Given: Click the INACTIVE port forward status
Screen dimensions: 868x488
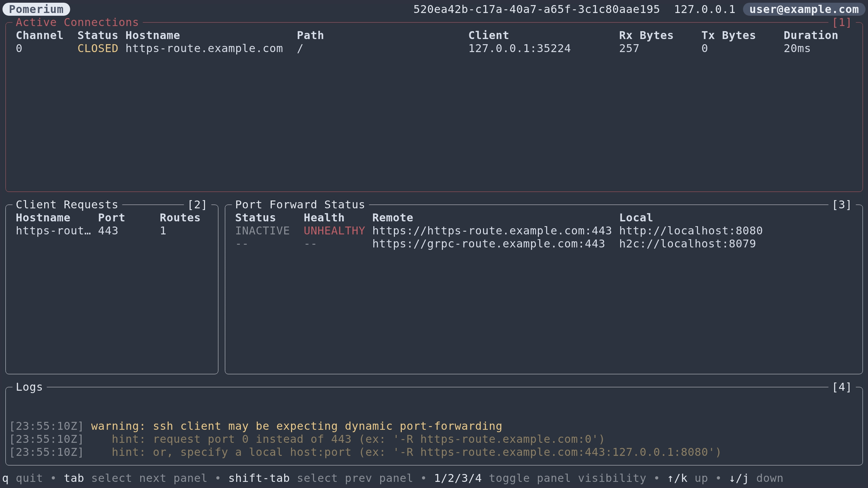Looking at the screenshot, I should (262, 231).
